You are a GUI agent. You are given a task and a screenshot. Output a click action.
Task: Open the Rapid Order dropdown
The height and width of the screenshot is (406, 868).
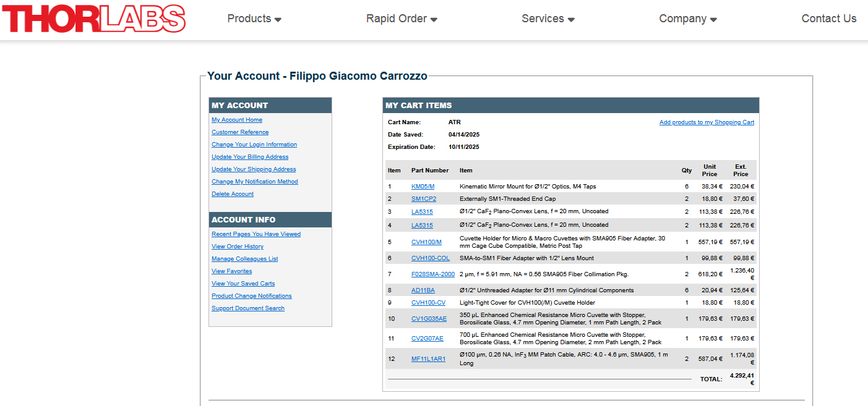point(402,19)
